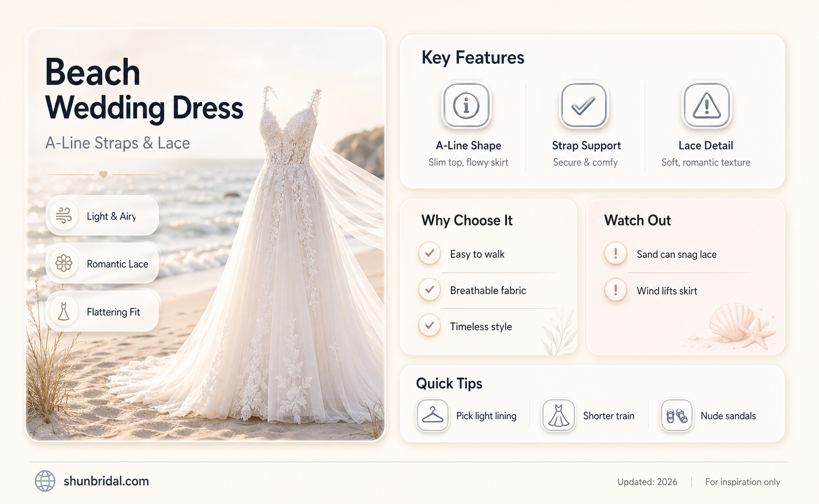Click the sandals icon for Nude sandals

tap(677, 415)
